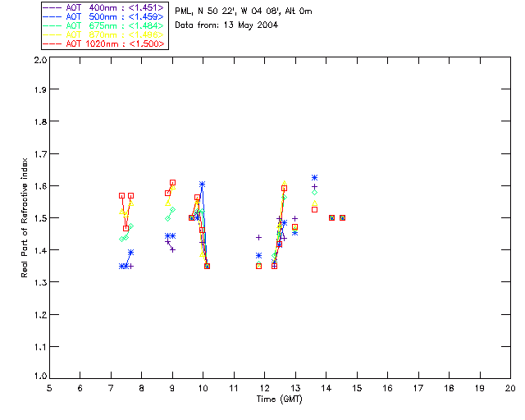Select the AOT 500nm legend entry
This screenshot has width=525, height=420.
click(x=103, y=16)
